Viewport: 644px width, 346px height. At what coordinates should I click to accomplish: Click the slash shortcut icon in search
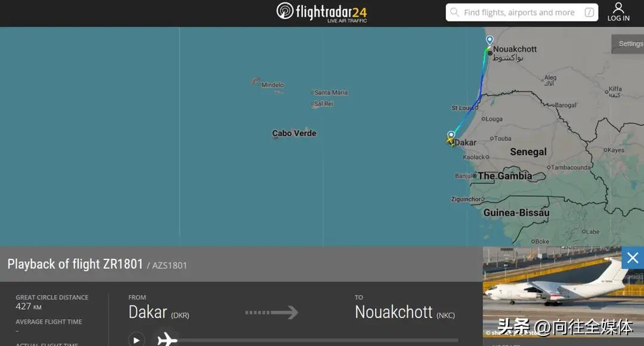click(x=589, y=13)
